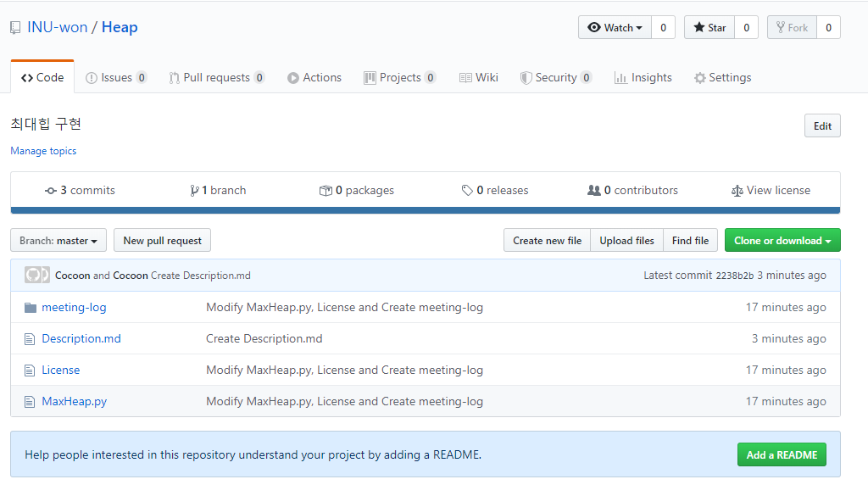Switch to the Code tab

42,77
